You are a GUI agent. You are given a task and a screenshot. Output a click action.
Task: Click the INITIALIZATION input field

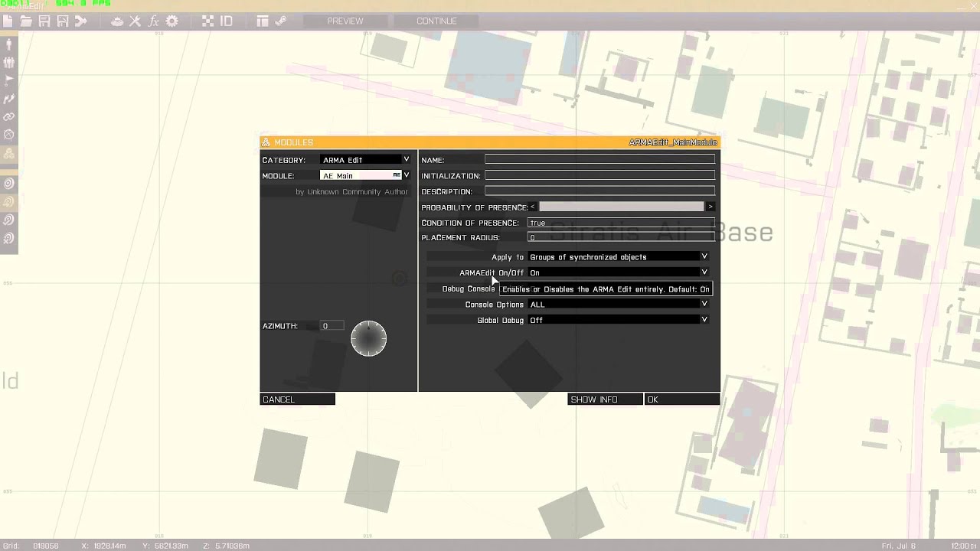[599, 175]
